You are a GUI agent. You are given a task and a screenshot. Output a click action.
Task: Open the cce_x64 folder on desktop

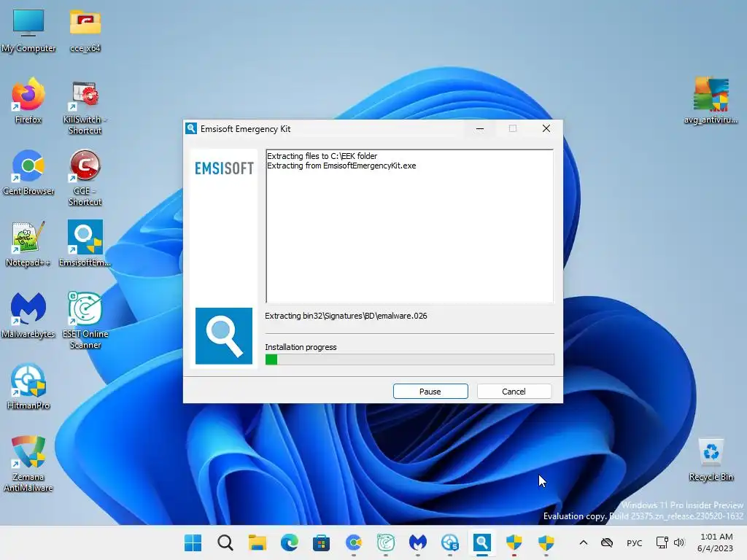pos(85,29)
